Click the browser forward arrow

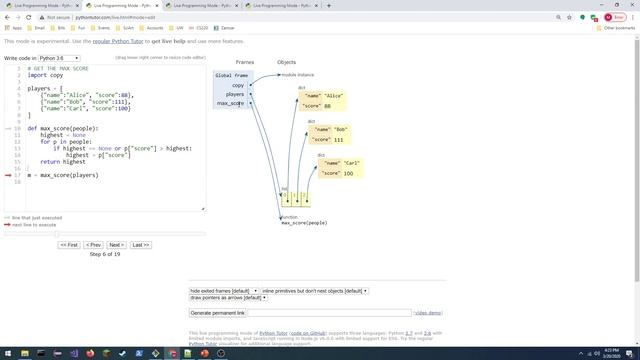[x=18, y=18]
